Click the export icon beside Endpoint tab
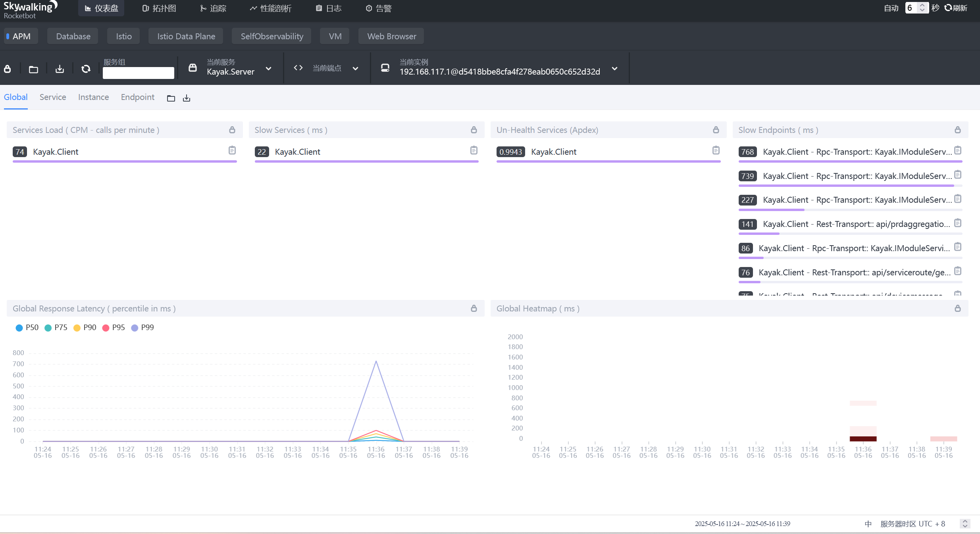This screenshot has width=980, height=534. [x=187, y=98]
